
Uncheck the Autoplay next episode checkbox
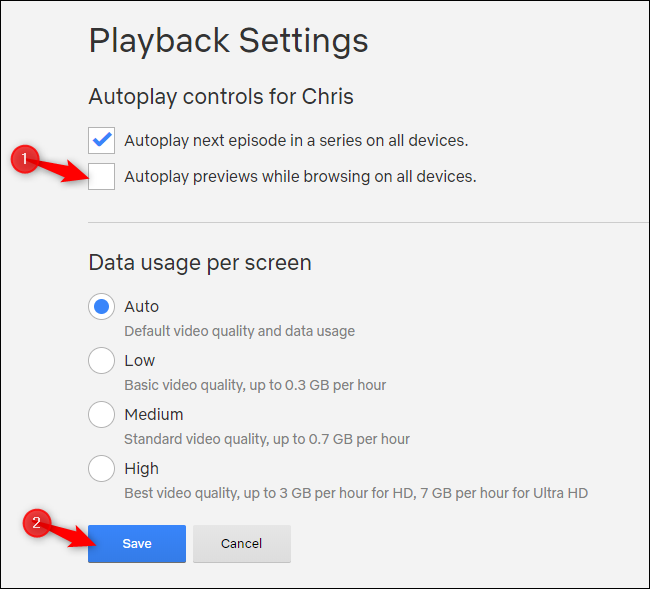point(102,140)
